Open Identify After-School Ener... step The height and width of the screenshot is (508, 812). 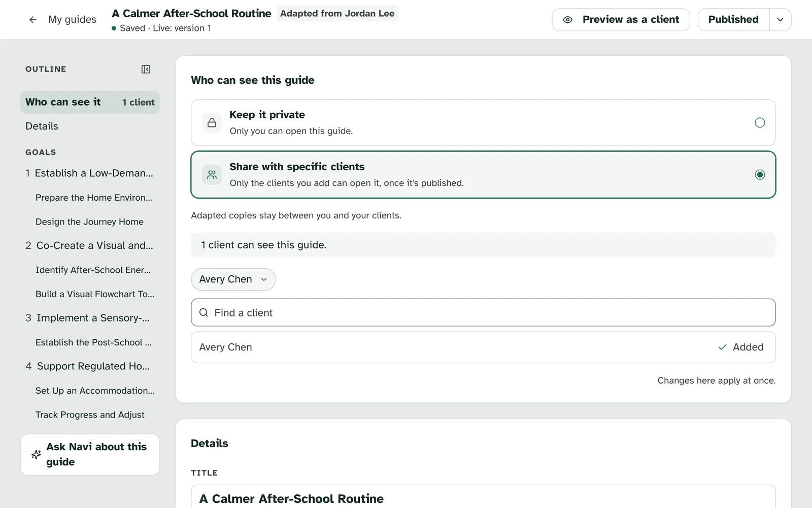(x=93, y=270)
